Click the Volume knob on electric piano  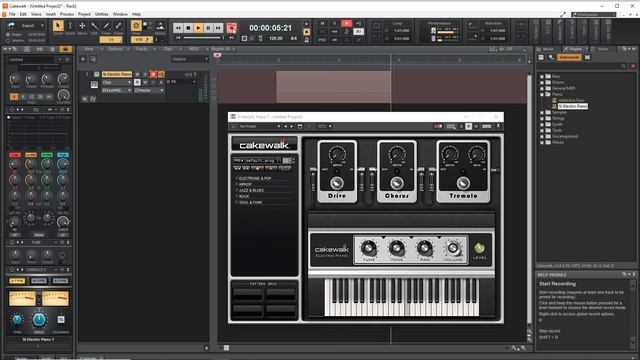(x=453, y=248)
